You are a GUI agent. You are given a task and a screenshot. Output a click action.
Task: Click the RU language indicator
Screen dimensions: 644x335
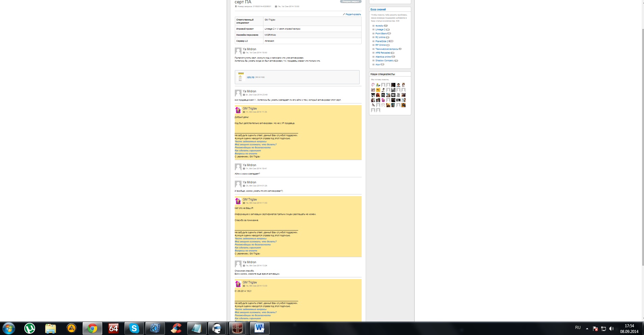[578, 328]
